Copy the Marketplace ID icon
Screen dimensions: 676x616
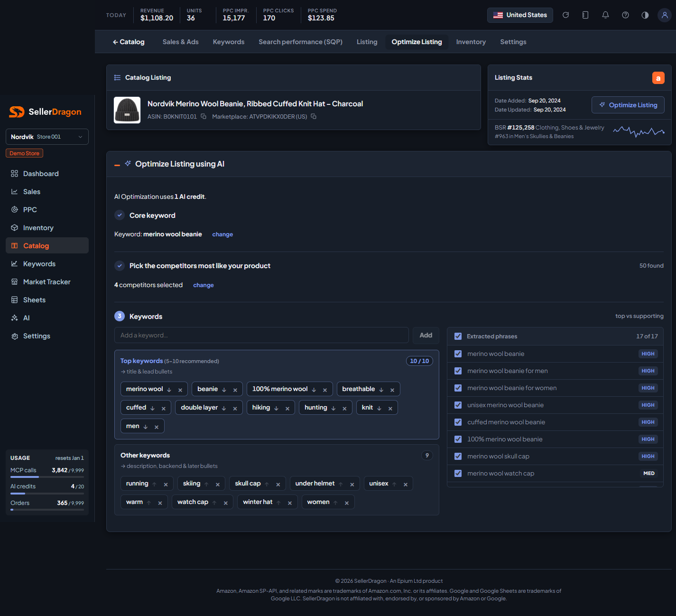(314, 116)
